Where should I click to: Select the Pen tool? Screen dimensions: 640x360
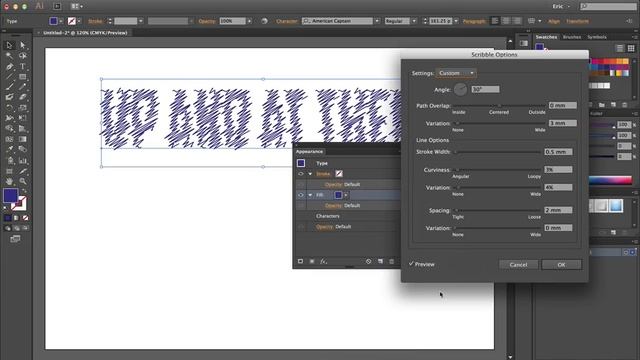click(9, 67)
